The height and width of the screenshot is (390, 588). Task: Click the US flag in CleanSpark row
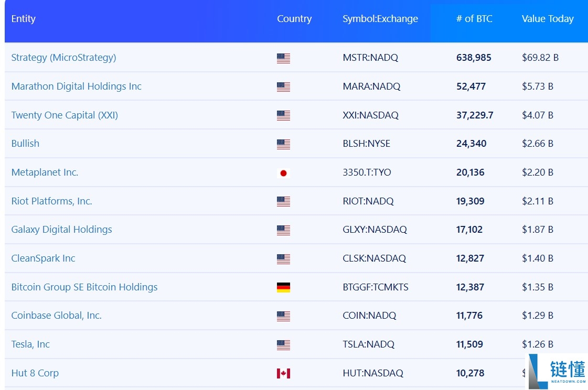[283, 259]
